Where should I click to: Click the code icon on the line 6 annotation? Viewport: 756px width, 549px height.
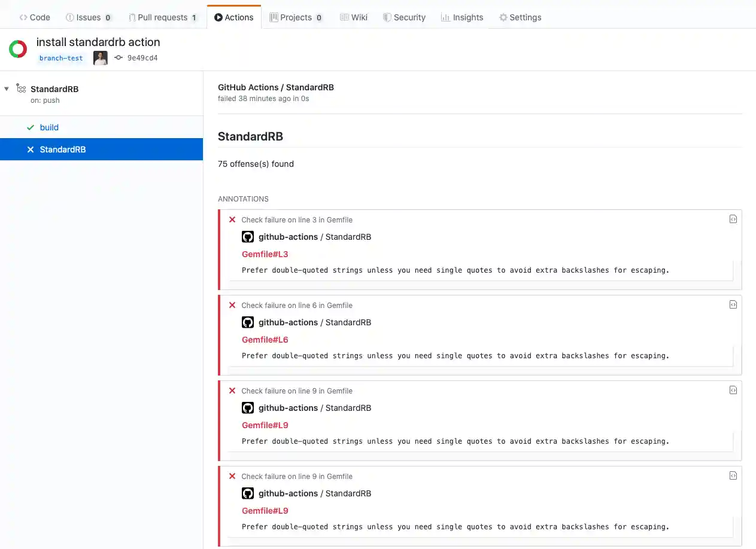(x=733, y=304)
